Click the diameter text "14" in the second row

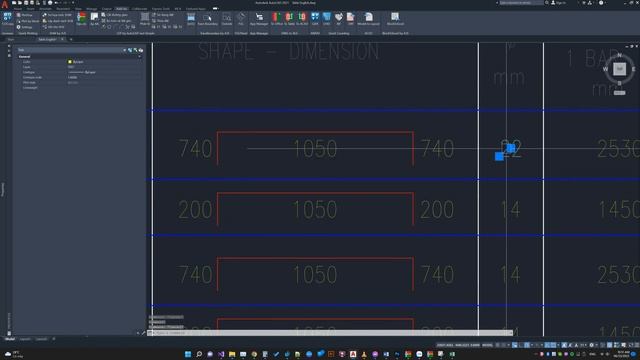pos(510,209)
